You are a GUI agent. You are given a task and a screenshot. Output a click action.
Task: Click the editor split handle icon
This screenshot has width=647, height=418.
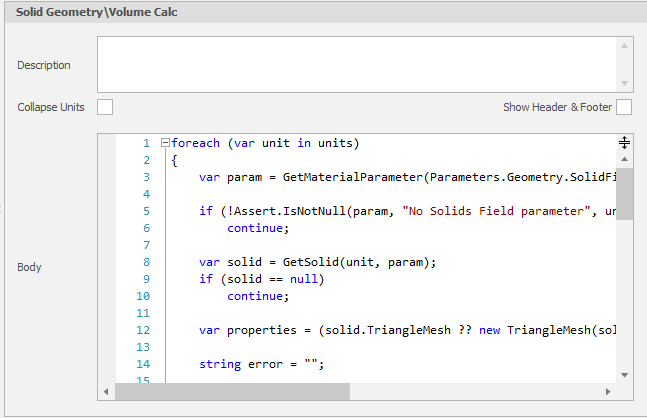click(624, 143)
